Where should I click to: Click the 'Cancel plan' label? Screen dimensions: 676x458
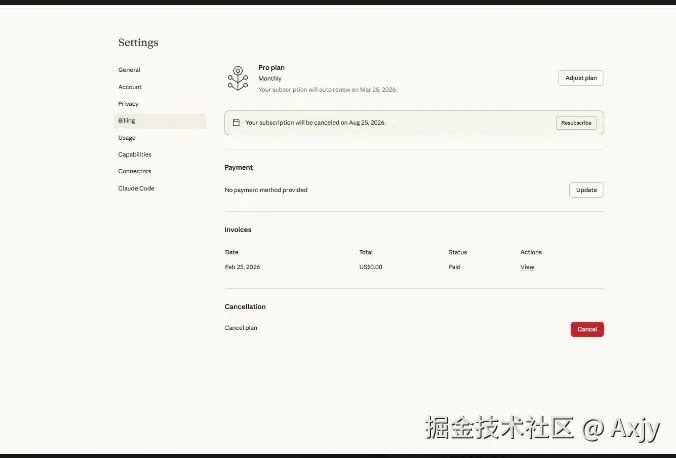point(241,328)
